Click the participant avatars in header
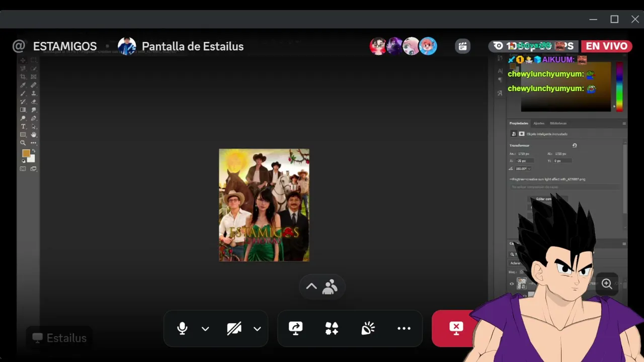 (404, 46)
